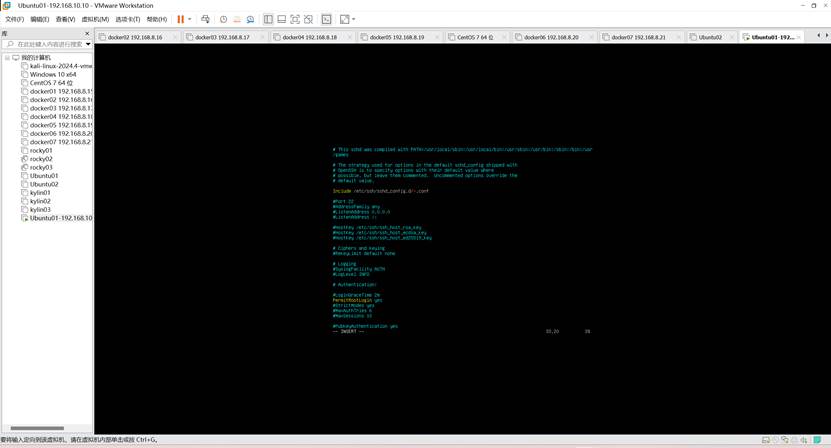This screenshot has width=831, height=448.
Task: Open the dropdown arrow next to the pause icon
Action: (189, 19)
